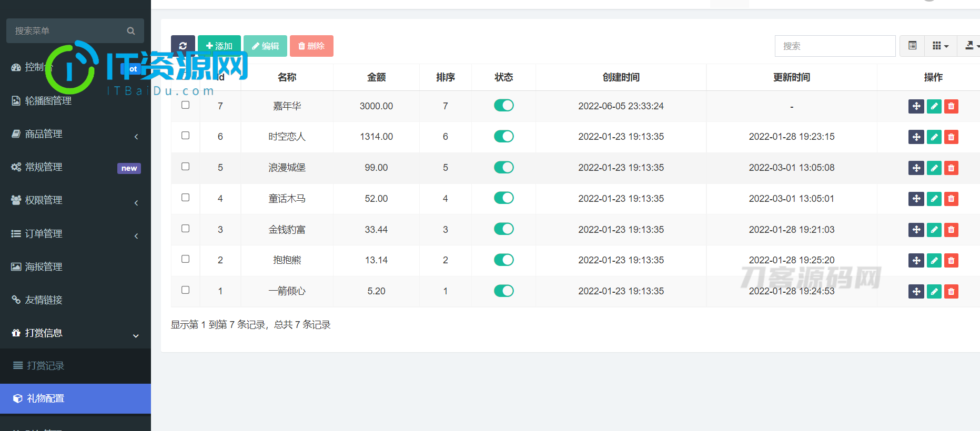The width and height of the screenshot is (980, 431).
Task: Edit the 一箭倾心 row
Action: coord(934,292)
